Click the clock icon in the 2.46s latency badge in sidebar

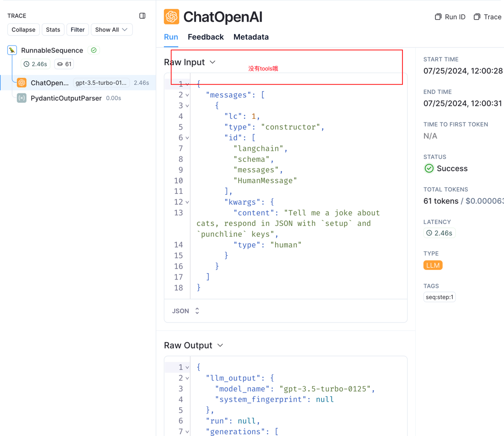[27, 64]
